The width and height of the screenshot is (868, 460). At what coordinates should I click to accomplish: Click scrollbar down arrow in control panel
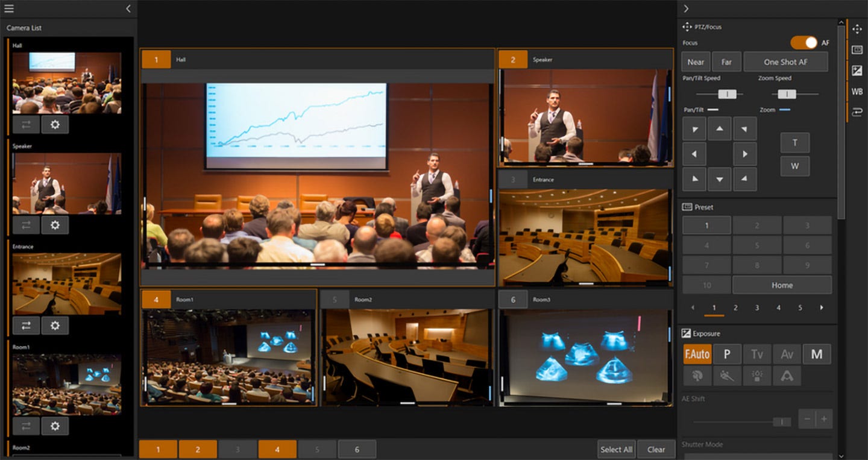tap(841, 455)
